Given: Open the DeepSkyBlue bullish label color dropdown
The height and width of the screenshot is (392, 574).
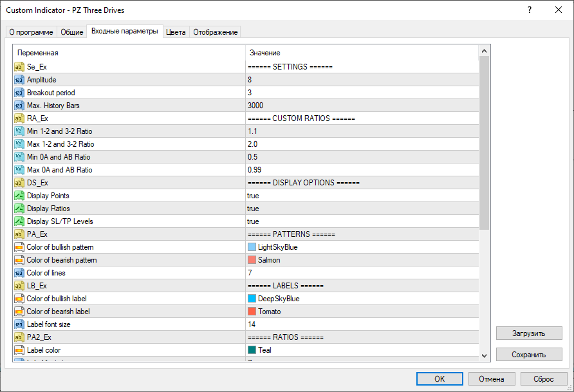Looking at the screenshot, I should [278, 299].
